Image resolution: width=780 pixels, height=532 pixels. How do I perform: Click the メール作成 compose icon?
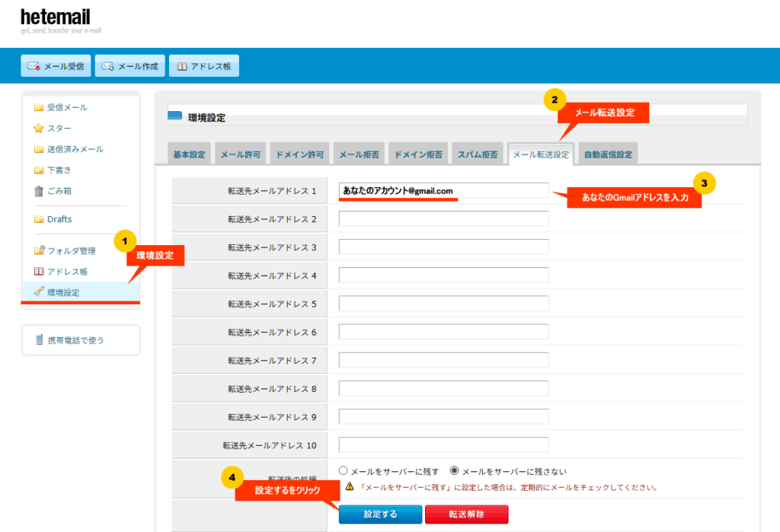point(108,66)
